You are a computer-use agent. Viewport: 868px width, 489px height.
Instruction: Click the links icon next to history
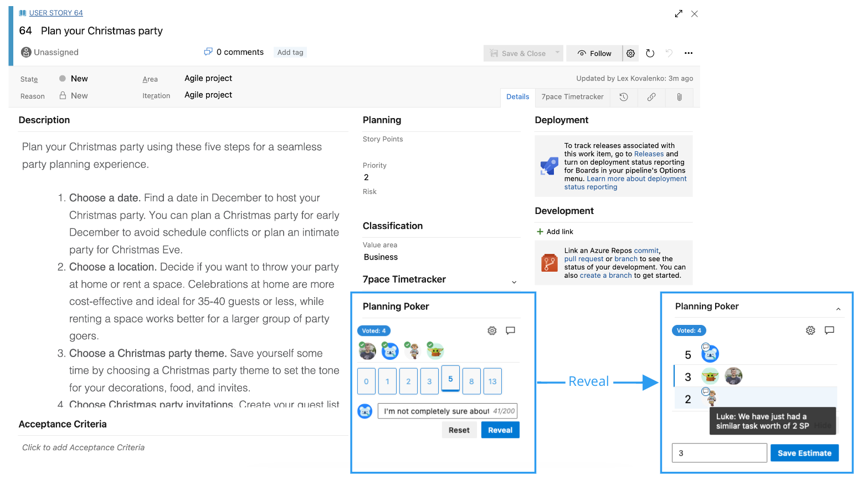coord(651,97)
